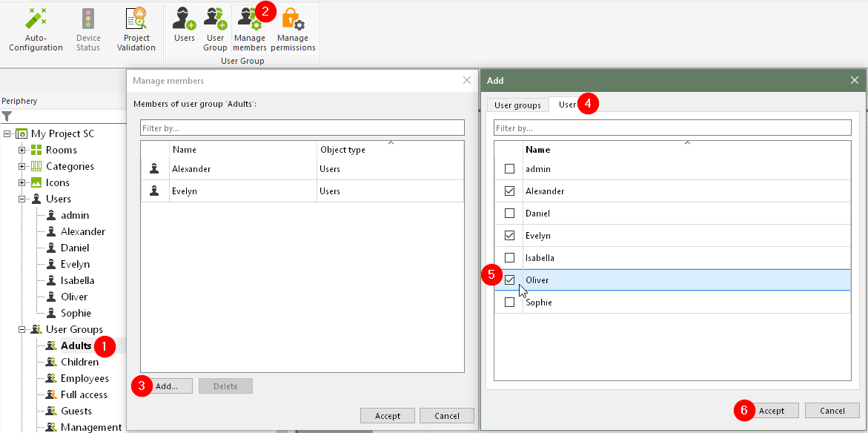
Task: Click the Users add icon in ribbon
Action: tap(184, 19)
